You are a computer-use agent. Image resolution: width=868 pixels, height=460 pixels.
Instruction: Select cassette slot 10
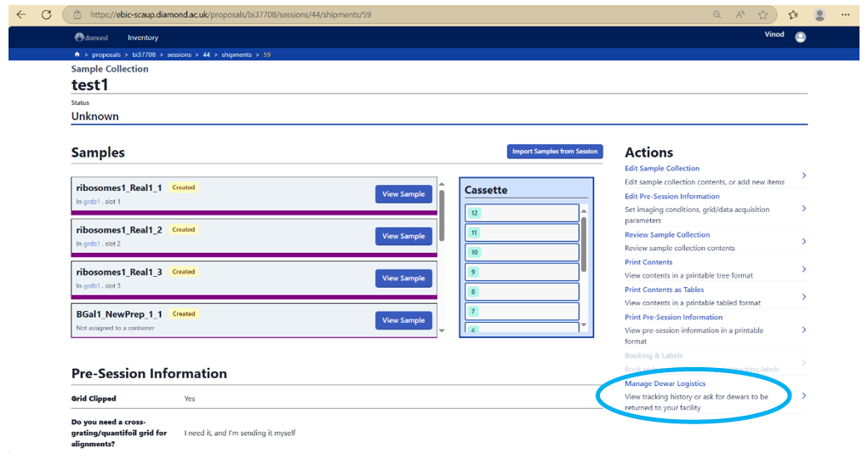522,252
